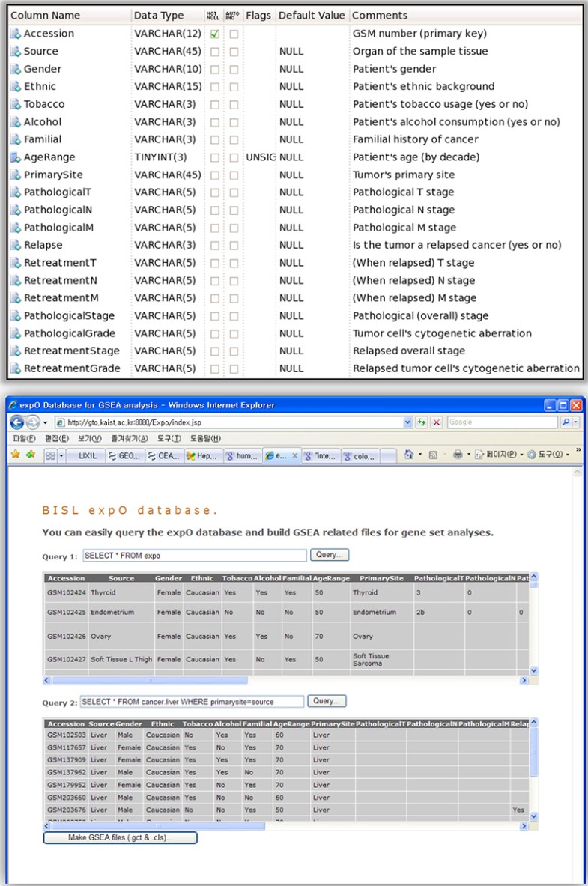This screenshot has height=886, width=588.
Task: Click the column icon beside Tobacco
Action: (x=15, y=105)
